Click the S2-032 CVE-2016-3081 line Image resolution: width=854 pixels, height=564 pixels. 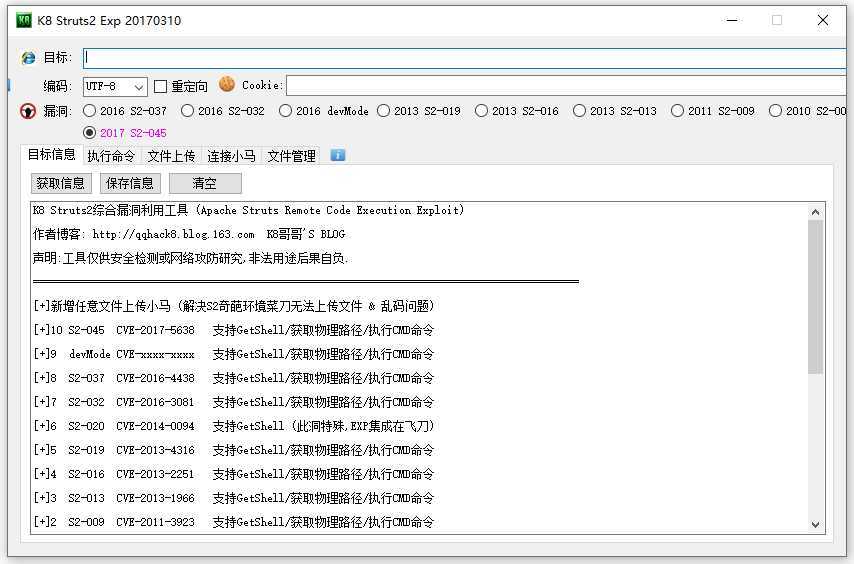tap(234, 402)
